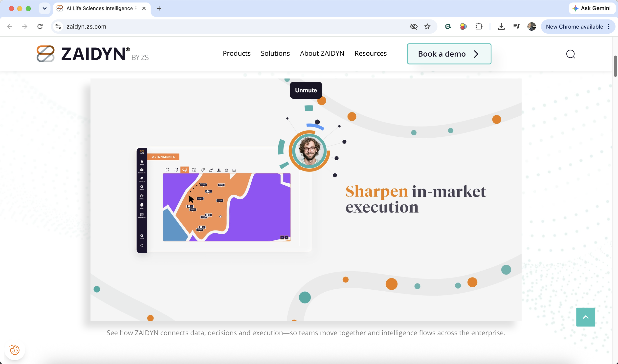Open the media controls icon
Viewport: 618px width, 364px height.
click(x=516, y=26)
